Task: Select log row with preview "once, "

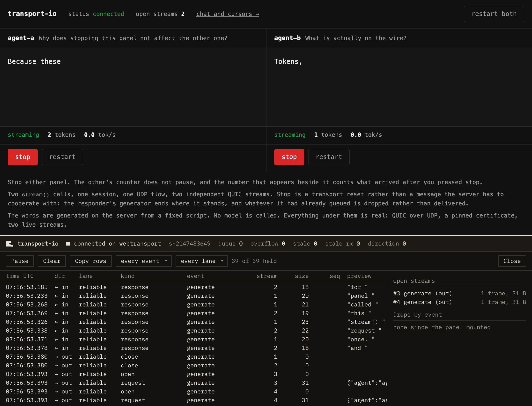Action: coord(193,339)
